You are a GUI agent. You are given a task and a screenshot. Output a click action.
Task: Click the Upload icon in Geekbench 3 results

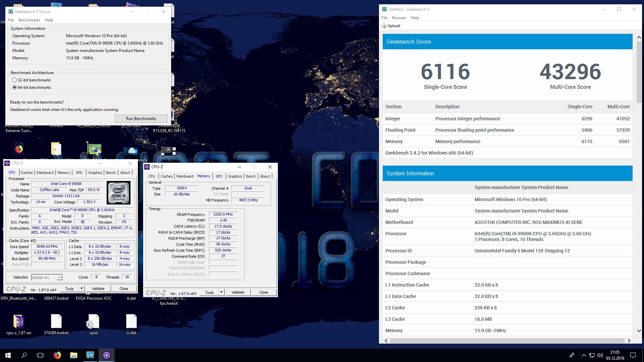pos(384,26)
